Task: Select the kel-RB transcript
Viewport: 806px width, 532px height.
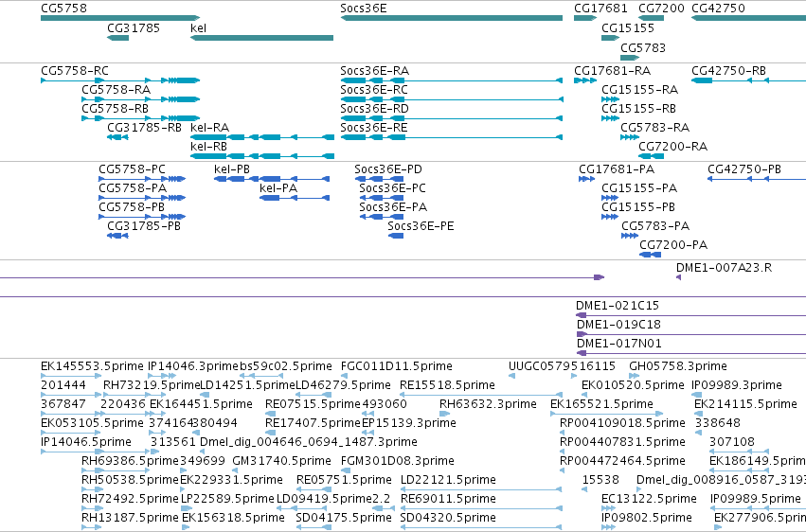Action: [x=262, y=156]
